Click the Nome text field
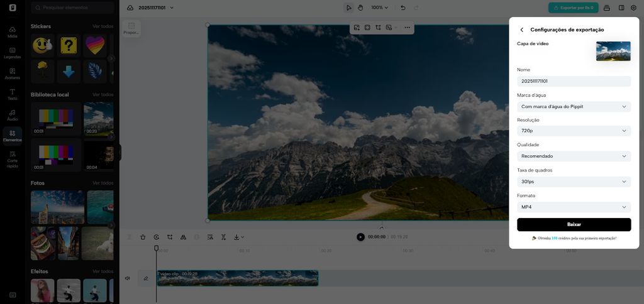The image size is (644, 304). click(574, 81)
